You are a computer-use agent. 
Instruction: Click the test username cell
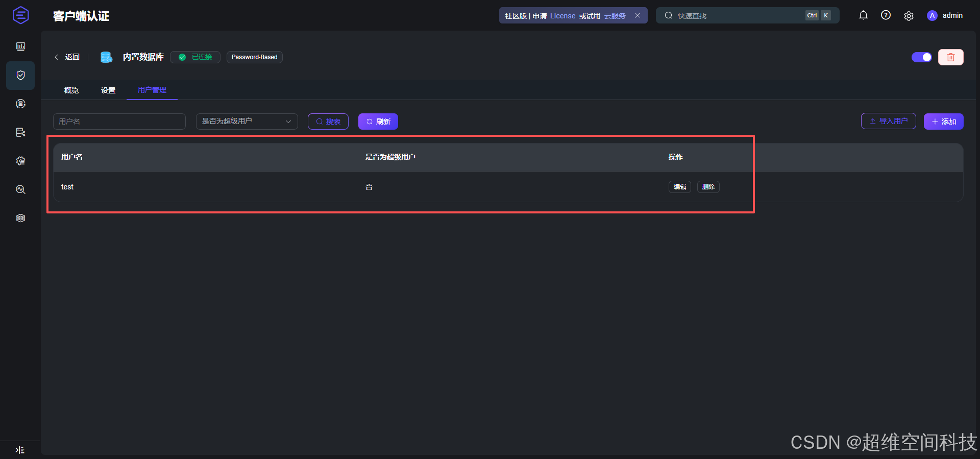point(67,187)
